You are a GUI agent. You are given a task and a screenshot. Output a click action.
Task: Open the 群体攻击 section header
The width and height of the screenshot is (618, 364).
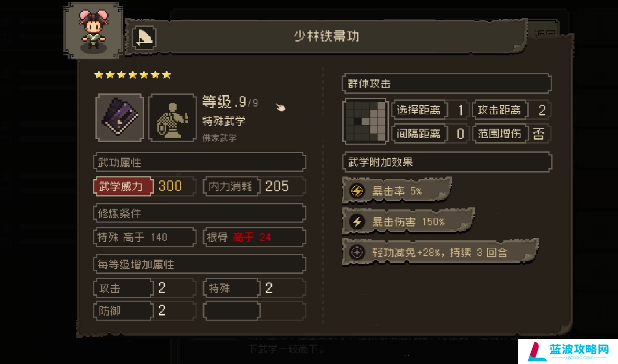[x=447, y=84]
